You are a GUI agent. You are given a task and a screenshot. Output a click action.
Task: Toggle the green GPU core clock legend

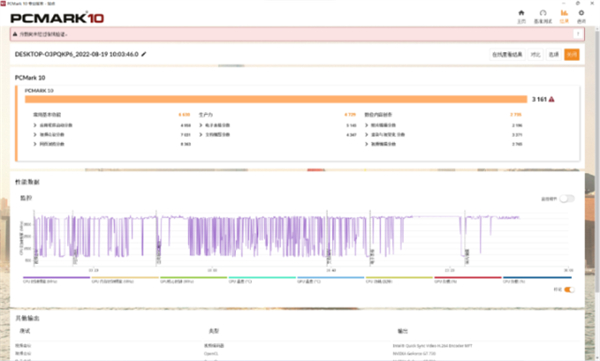(194, 280)
